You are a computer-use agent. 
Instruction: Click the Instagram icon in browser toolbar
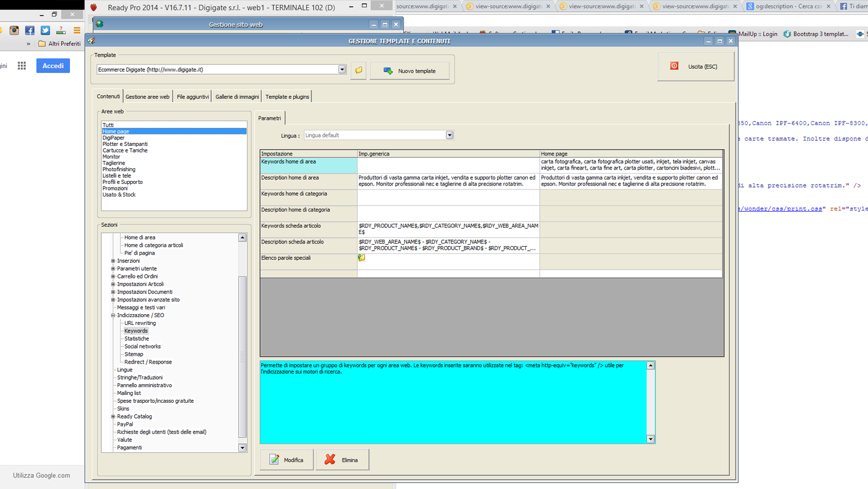(x=14, y=30)
